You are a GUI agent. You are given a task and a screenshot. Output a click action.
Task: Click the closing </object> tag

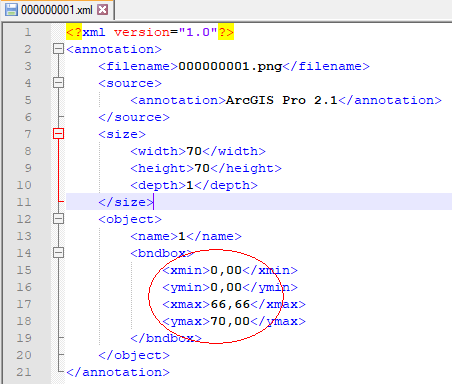(x=134, y=355)
